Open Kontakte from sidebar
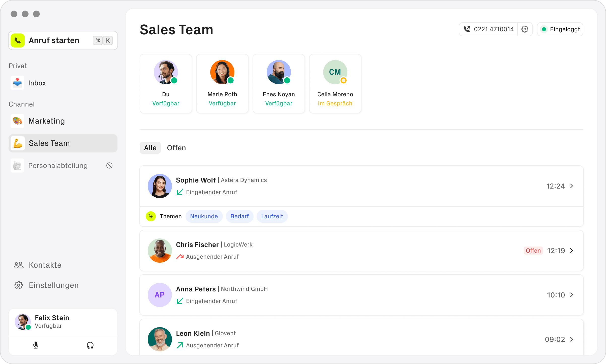Image resolution: width=606 pixels, height=364 pixels. coord(45,265)
